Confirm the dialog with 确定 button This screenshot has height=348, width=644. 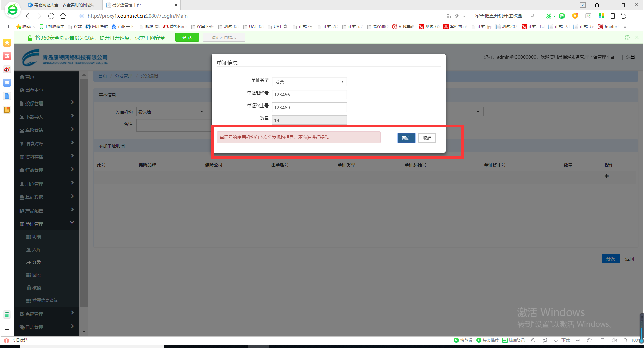(x=406, y=138)
